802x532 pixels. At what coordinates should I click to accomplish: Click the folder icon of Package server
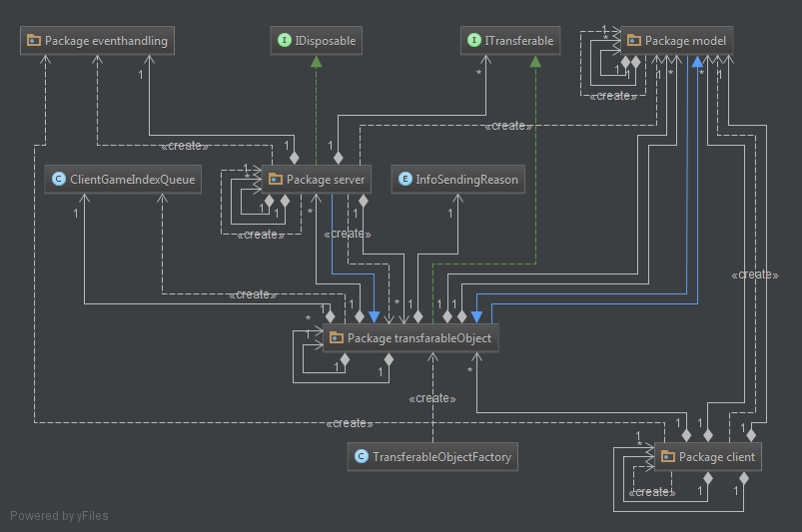pyautogui.click(x=276, y=179)
